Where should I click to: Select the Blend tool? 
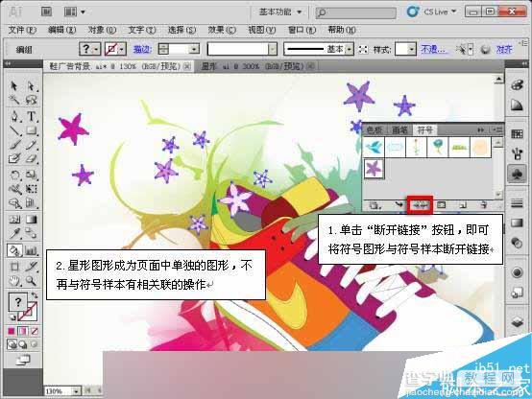coord(31,233)
